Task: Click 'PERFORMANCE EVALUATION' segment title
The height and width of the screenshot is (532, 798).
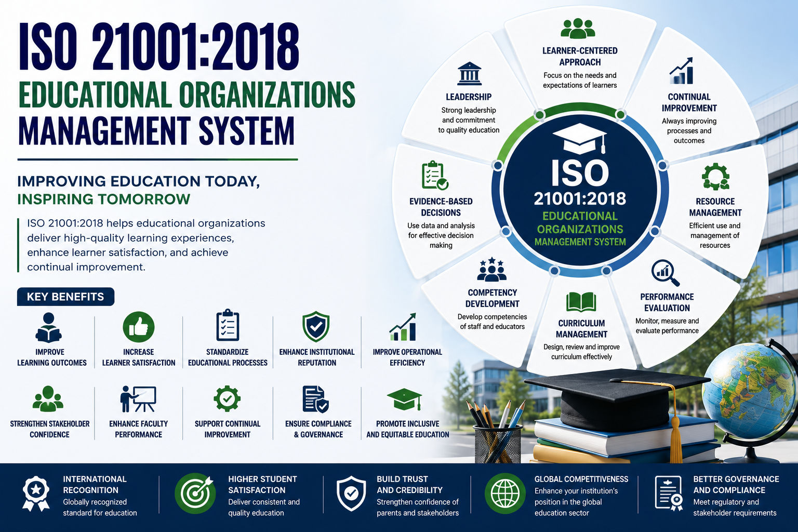Action: coord(667,302)
